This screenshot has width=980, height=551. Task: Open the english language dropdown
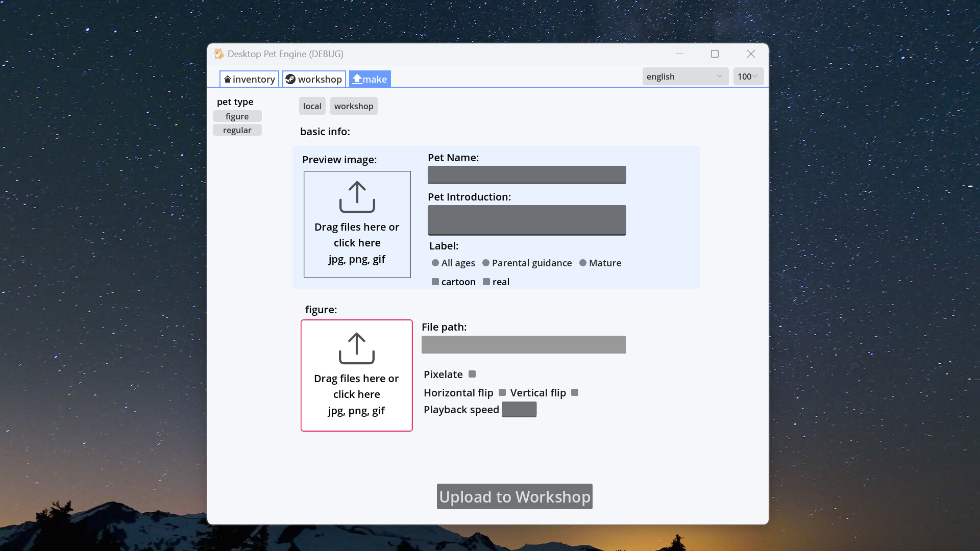pos(684,76)
